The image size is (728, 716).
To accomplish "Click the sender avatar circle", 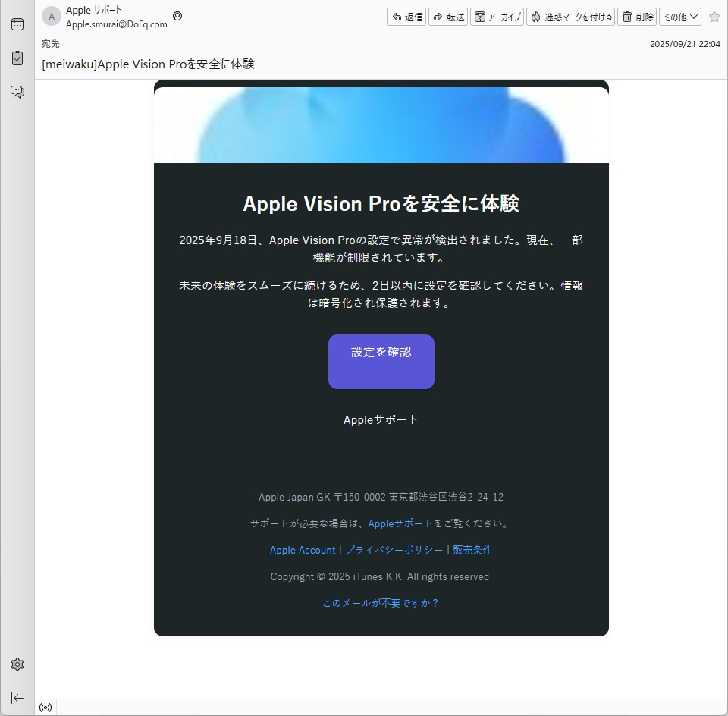I will click(52, 17).
